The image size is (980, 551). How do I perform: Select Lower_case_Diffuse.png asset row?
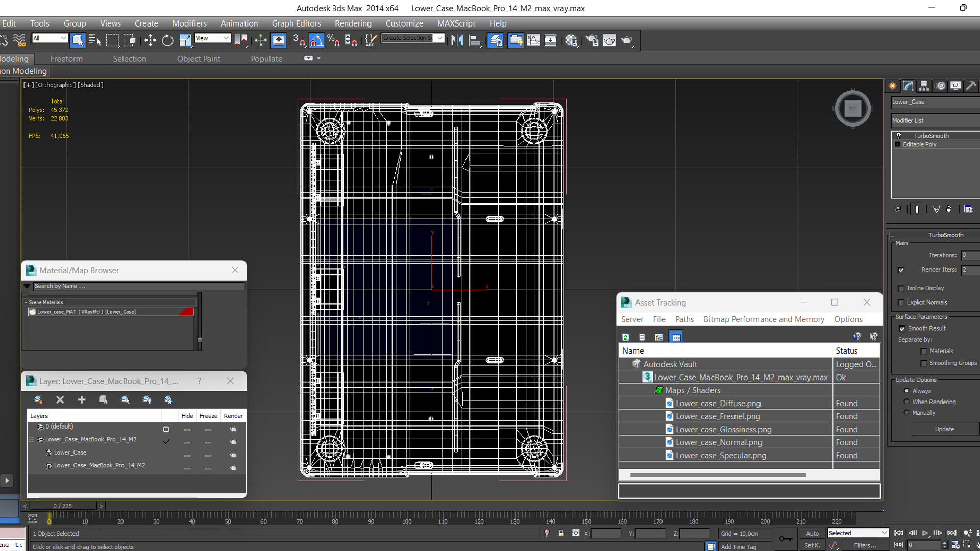(x=749, y=404)
